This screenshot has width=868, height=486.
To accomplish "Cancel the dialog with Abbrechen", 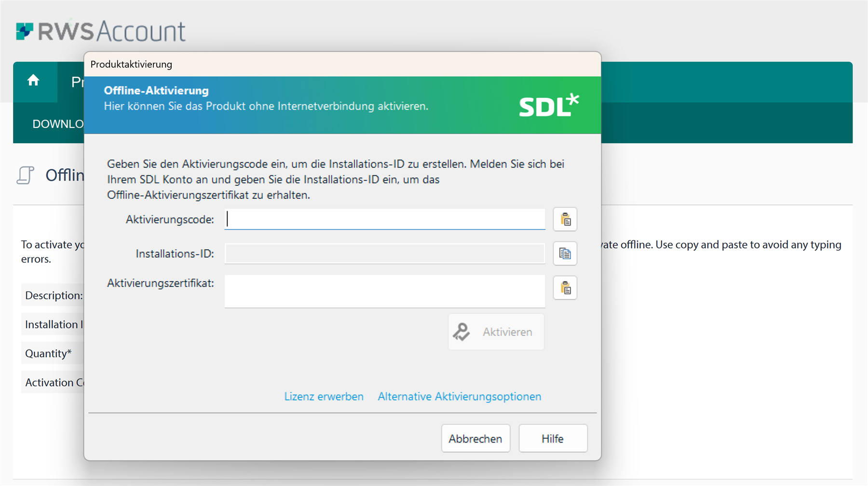I will pyautogui.click(x=475, y=438).
